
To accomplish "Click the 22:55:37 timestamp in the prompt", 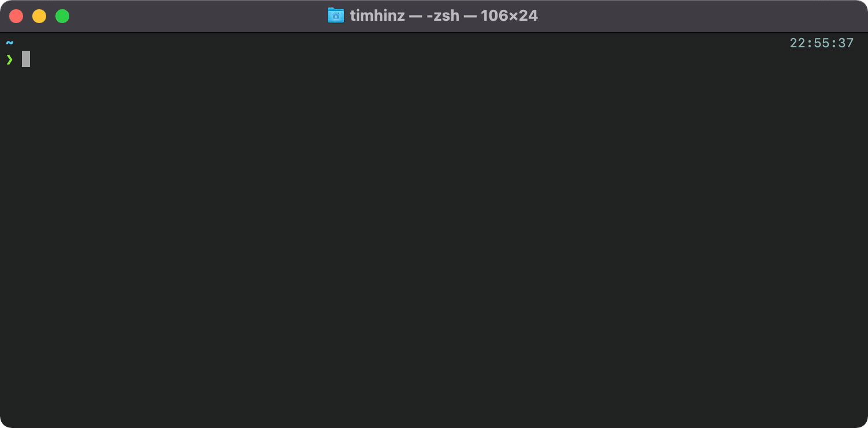I will click(x=821, y=43).
